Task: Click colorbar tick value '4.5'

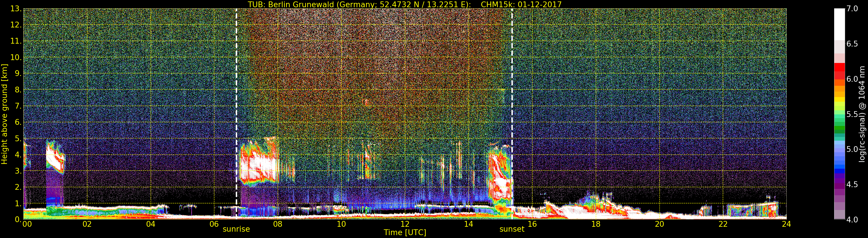Action: coord(852,184)
